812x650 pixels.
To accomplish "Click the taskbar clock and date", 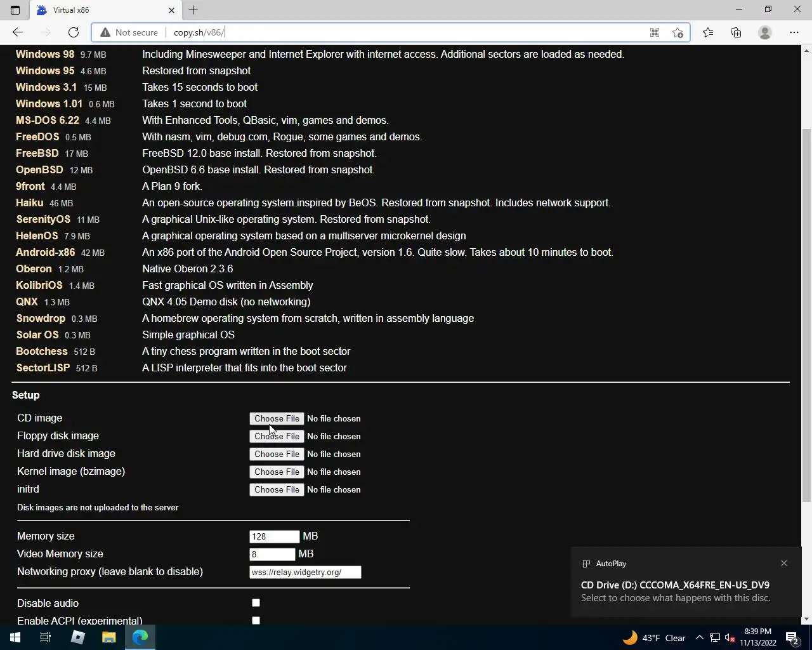I will (757, 637).
